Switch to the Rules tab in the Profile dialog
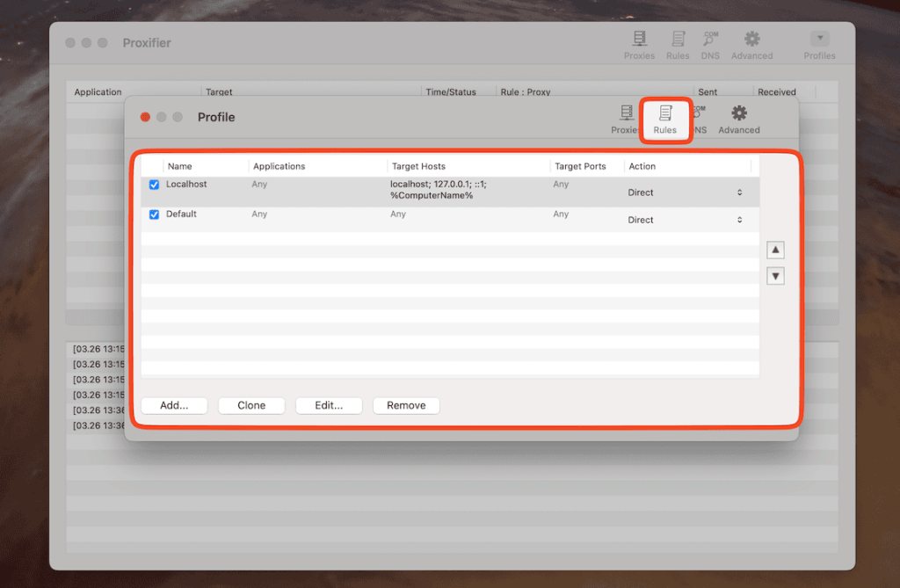900x588 pixels. tap(665, 119)
